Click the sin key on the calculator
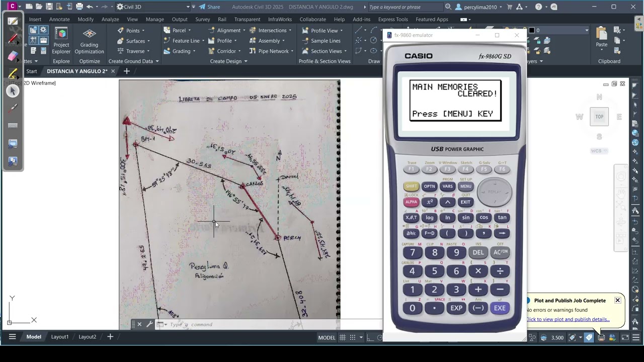 point(465,217)
